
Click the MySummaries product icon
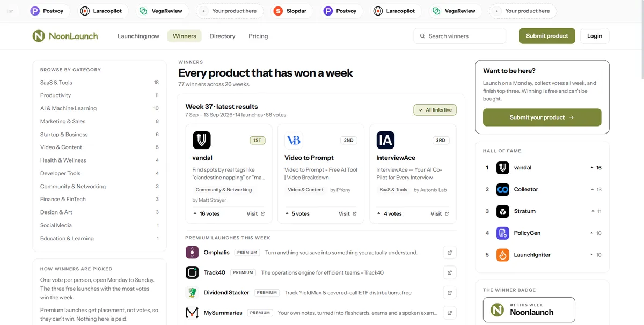192,313
